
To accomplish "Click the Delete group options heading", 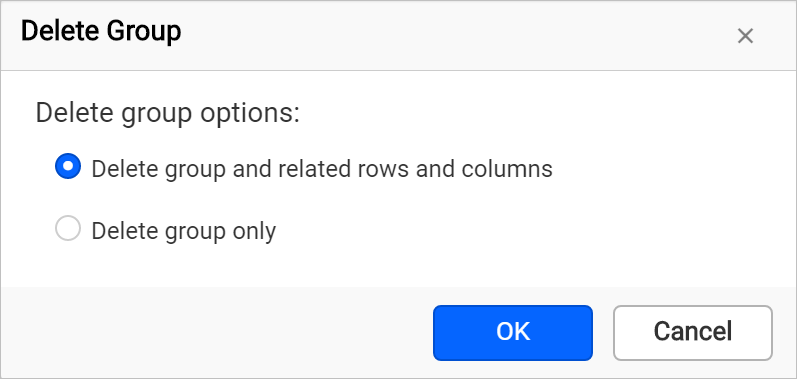I will pos(168,113).
